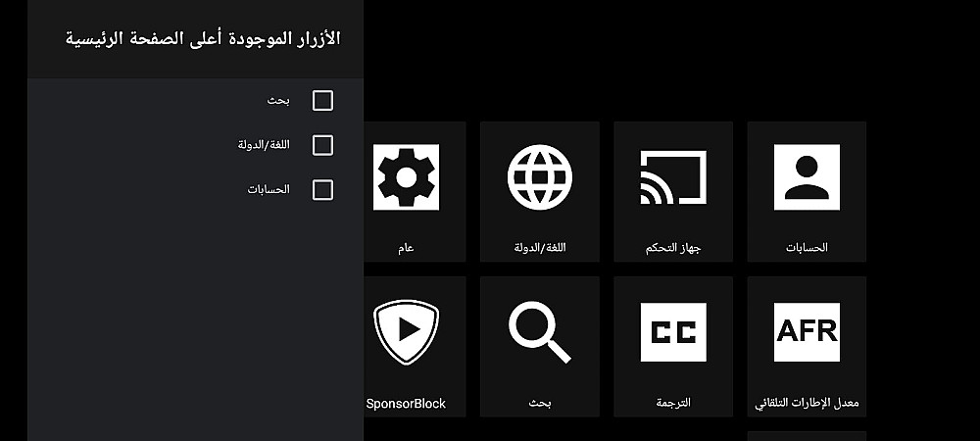Enable the بحث checkbox
This screenshot has height=441, width=980.
pyautogui.click(x=322, y=101)
